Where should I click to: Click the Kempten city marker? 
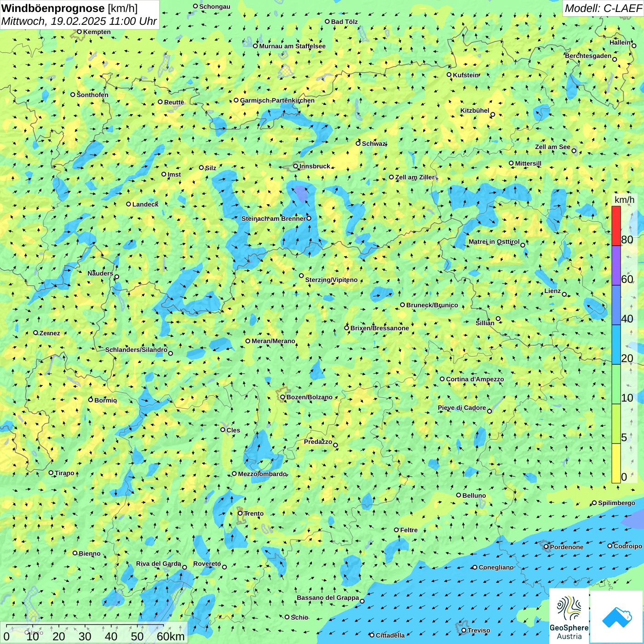coord(79,32)
